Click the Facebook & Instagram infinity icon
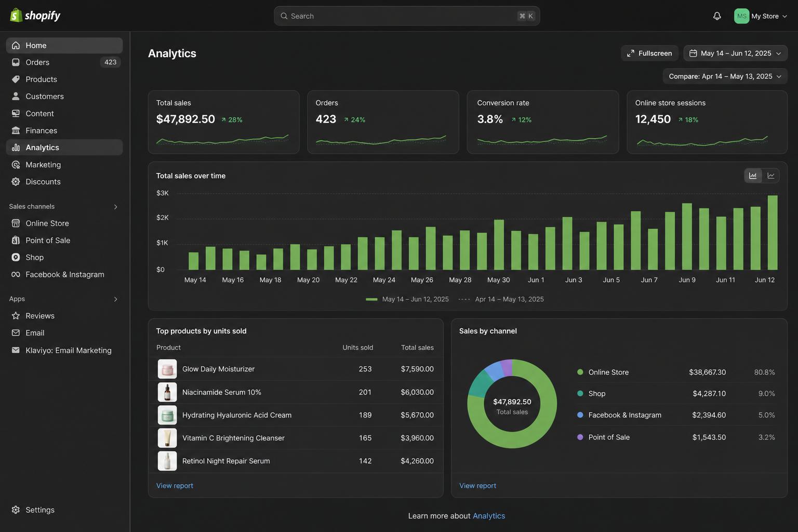The image size is (798, 532). [16, 275]
